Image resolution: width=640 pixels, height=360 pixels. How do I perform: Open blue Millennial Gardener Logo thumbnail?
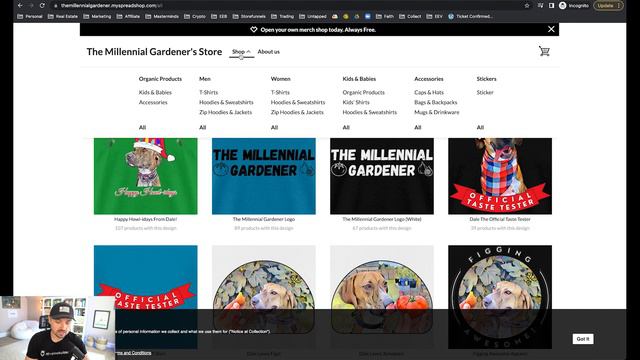pos(264,176)
